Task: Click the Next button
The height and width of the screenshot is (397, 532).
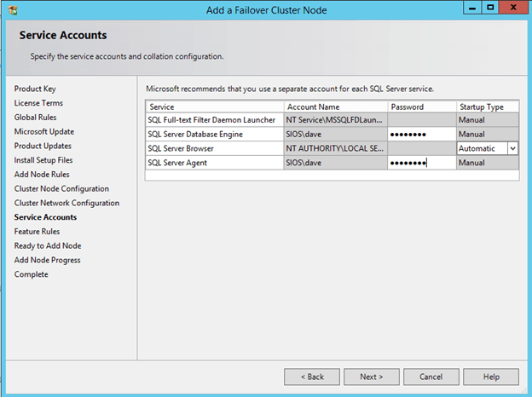Action: pos(372,377)
